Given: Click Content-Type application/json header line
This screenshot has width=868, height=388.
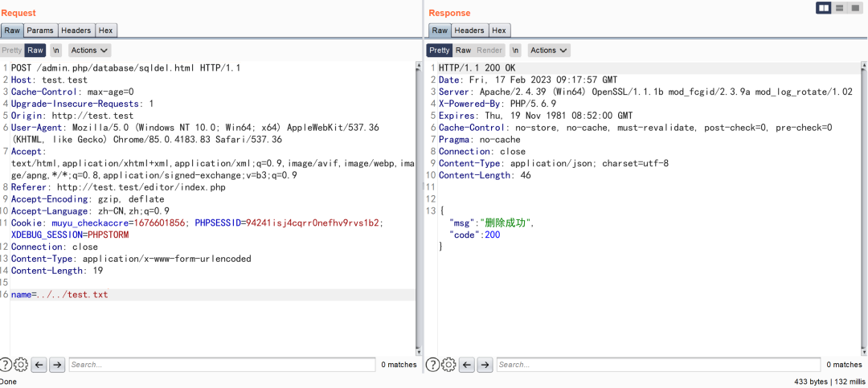Looking at the screenshot, I should pos(554,163).
